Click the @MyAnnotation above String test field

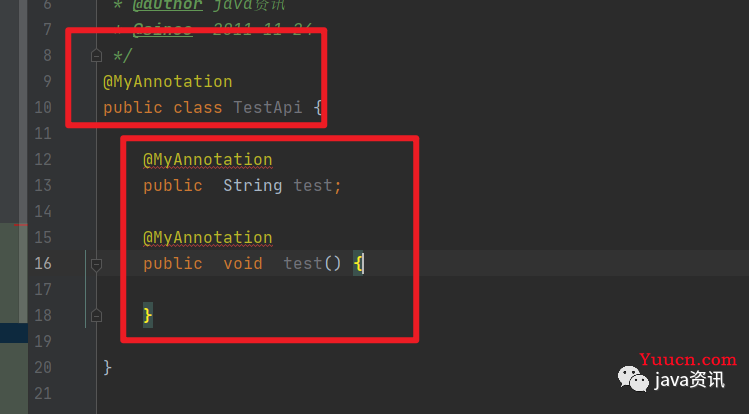(208, 159)
